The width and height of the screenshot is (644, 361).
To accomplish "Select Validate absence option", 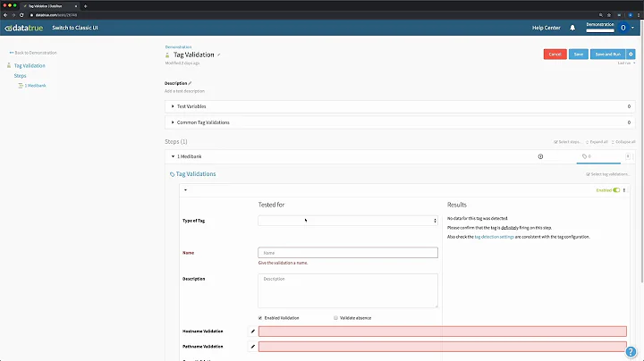I will pyautogui.click(x=335, y=318).
